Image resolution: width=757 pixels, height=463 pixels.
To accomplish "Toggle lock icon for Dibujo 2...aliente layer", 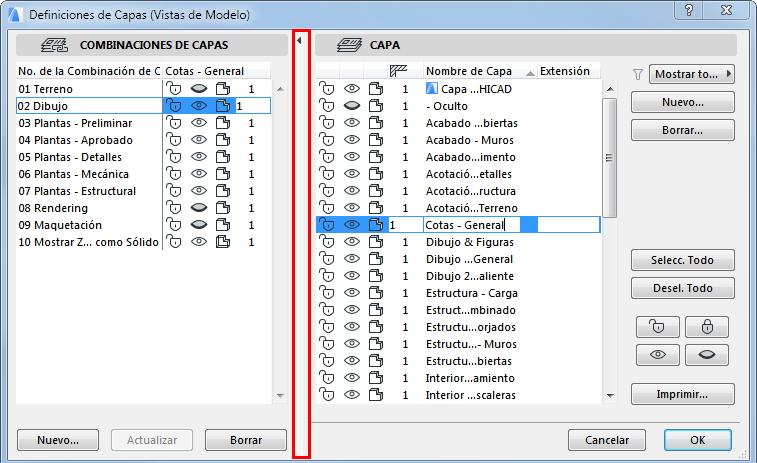I will coord(327,276).
